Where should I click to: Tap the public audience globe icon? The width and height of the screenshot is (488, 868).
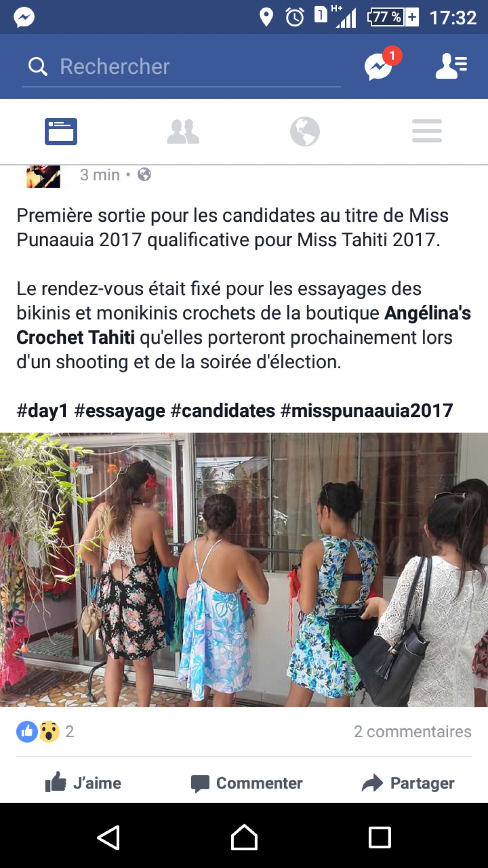pyautogui.click(x=144, y=175)
